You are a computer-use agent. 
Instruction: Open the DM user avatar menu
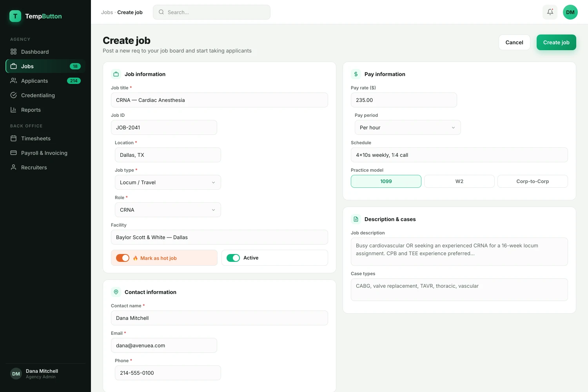tap(570, 12)
